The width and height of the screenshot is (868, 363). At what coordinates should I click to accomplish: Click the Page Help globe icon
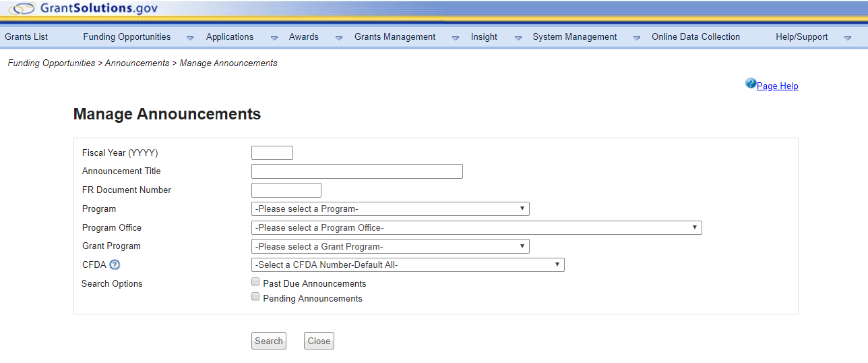750,84
